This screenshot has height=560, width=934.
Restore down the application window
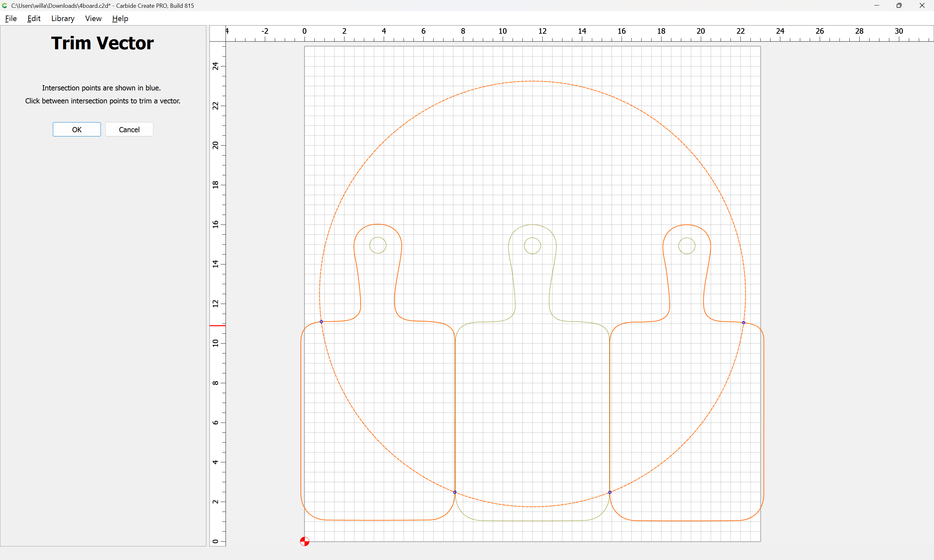click(899, 6)
